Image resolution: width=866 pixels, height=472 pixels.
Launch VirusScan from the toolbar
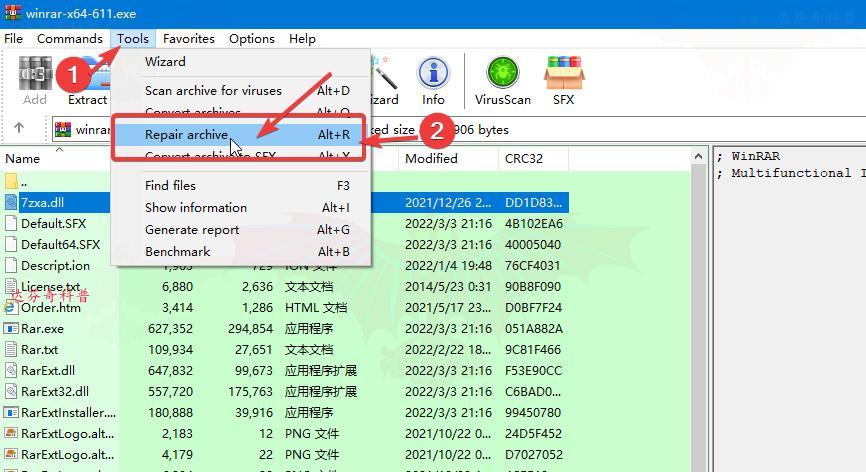[x=503, y=73]
